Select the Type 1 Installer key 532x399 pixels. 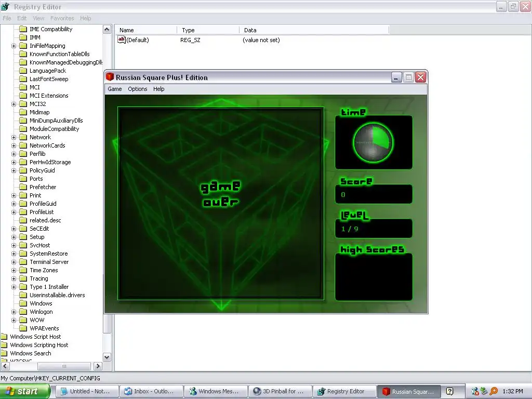point(49,287)
